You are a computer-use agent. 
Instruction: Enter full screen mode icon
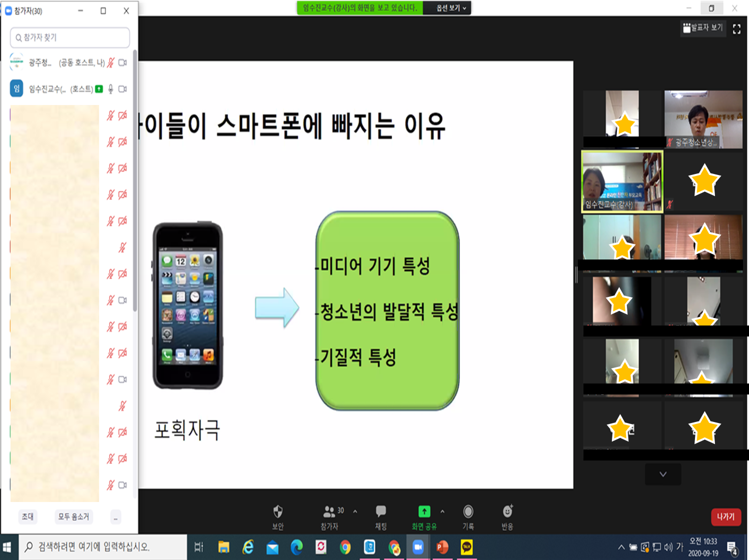pyautogui.click(x=736, y=29)
